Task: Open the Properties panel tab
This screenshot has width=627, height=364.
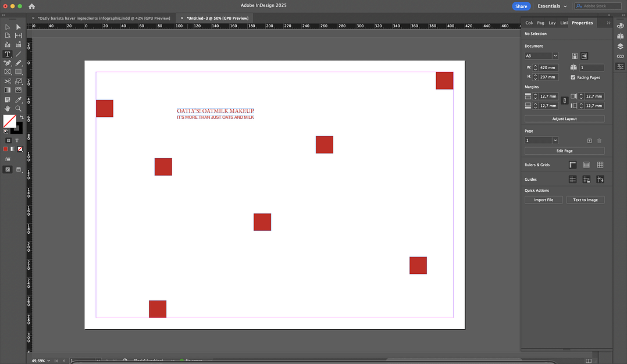Action: pyautogui.click(x=582, y=23)
